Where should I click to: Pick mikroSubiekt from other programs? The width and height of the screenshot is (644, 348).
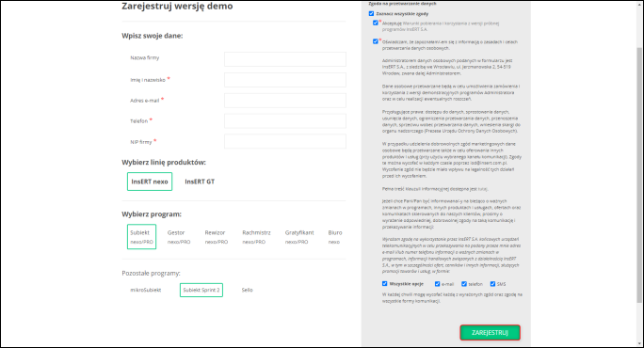click(x=146, y=290)
